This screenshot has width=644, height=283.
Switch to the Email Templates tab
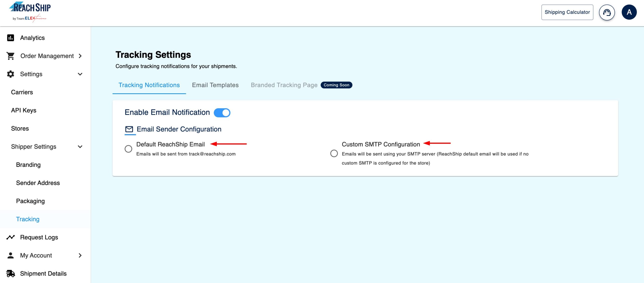click(x=215, y=85)
